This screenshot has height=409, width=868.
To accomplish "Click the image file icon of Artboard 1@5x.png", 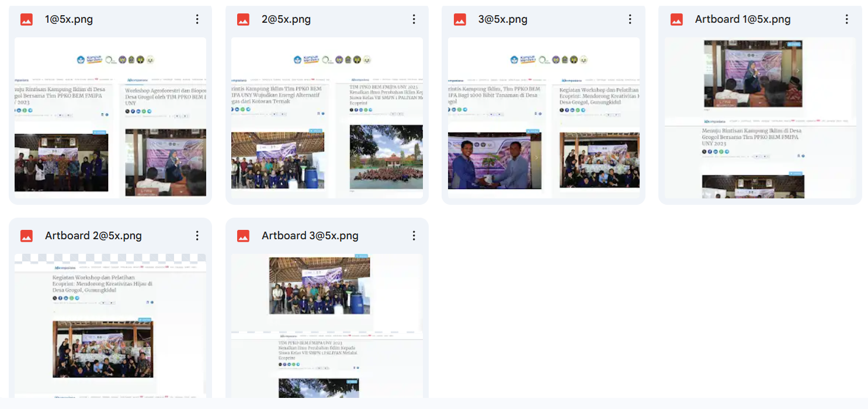I will click(x=676, y=19).
